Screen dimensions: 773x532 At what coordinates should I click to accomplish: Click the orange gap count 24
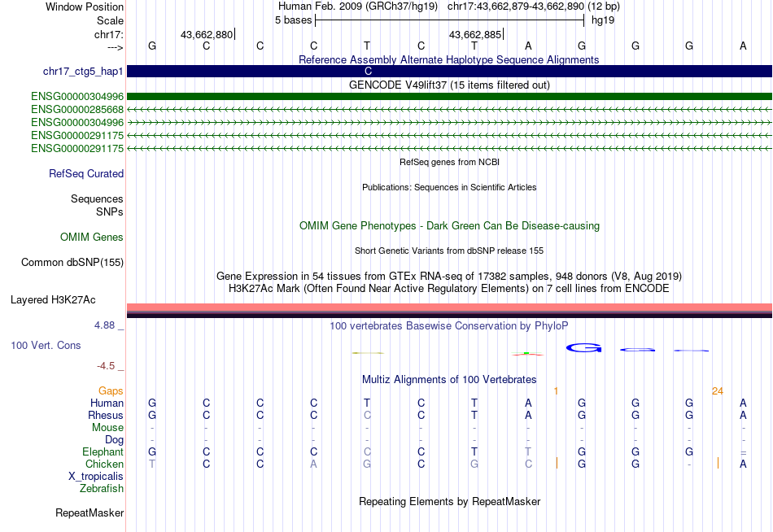(x=718, y=391)
